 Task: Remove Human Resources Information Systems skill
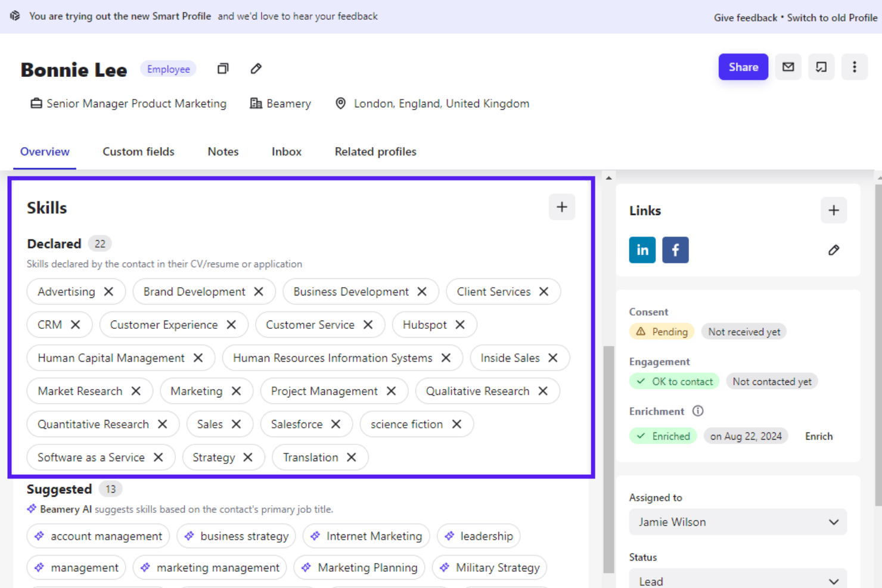(446, 357)
